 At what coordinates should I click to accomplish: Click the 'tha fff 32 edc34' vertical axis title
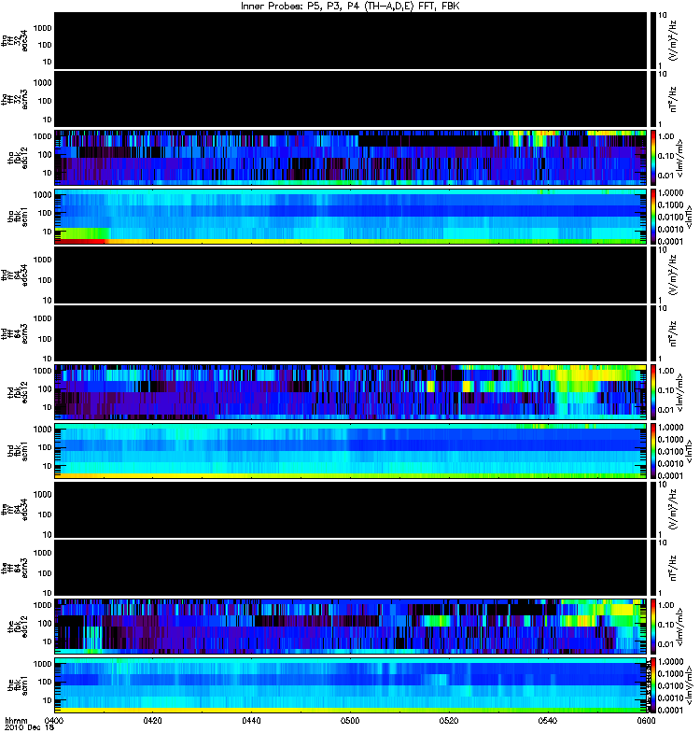pos(15,40)
